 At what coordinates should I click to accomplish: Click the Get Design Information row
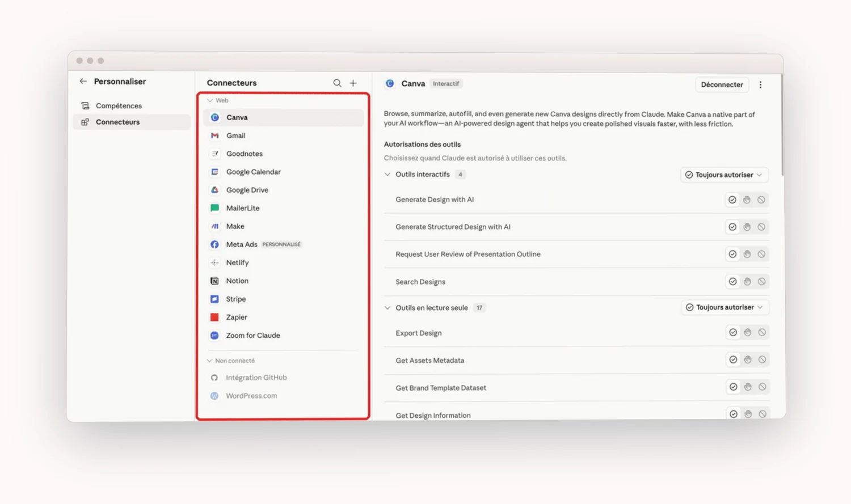pyautogui.click(x=576, y=415)
